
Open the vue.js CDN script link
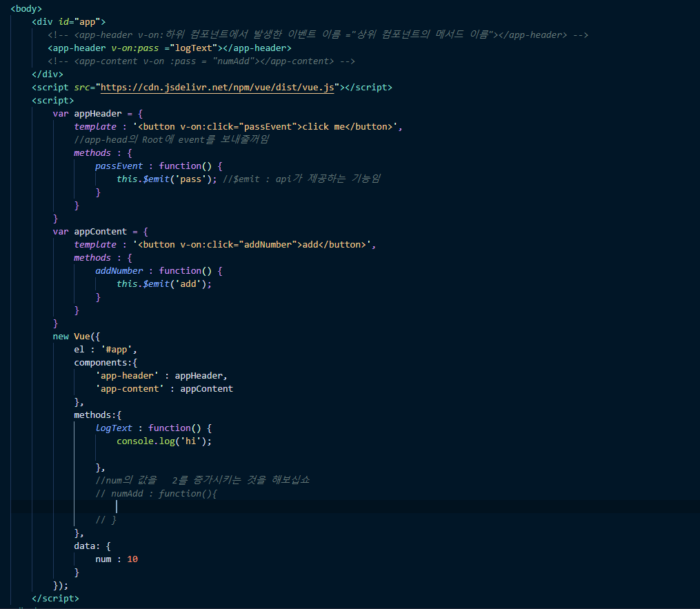[x=217, y=88]
